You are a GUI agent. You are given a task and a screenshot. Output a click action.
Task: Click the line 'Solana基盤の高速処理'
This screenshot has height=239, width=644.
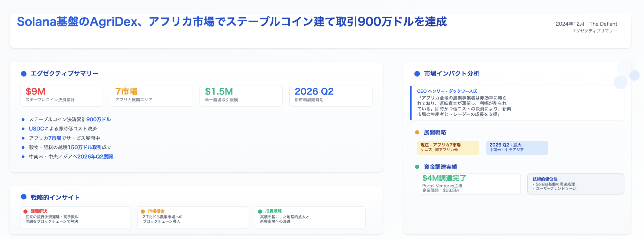(554, 184)
